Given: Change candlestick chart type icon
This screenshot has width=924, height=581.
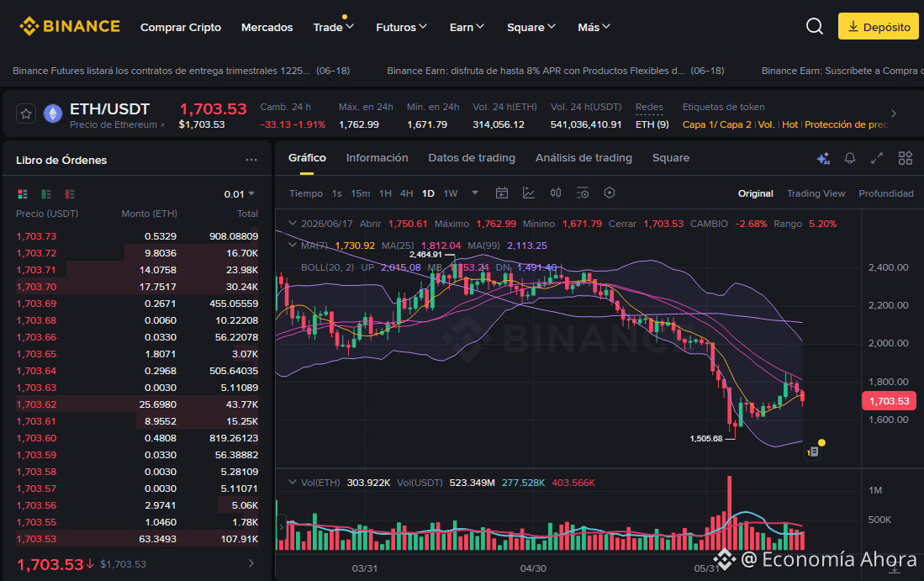Looking at the screenshot, I should (556, 193).
